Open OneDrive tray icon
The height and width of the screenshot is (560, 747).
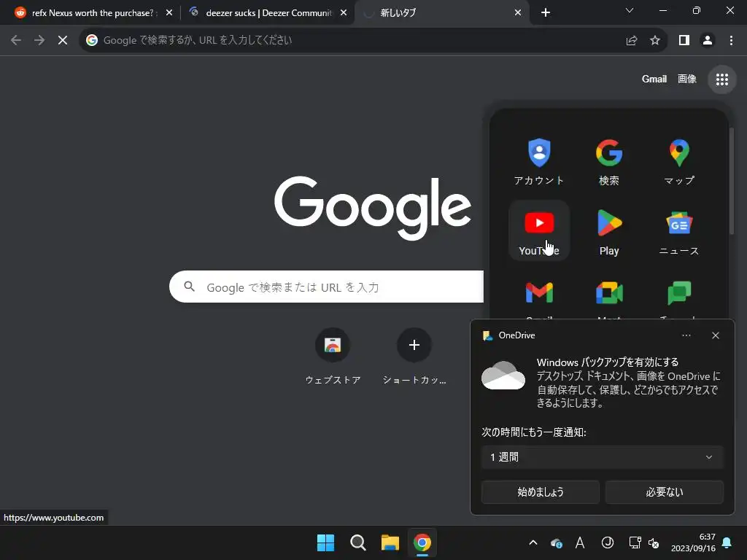click(556, 542)
